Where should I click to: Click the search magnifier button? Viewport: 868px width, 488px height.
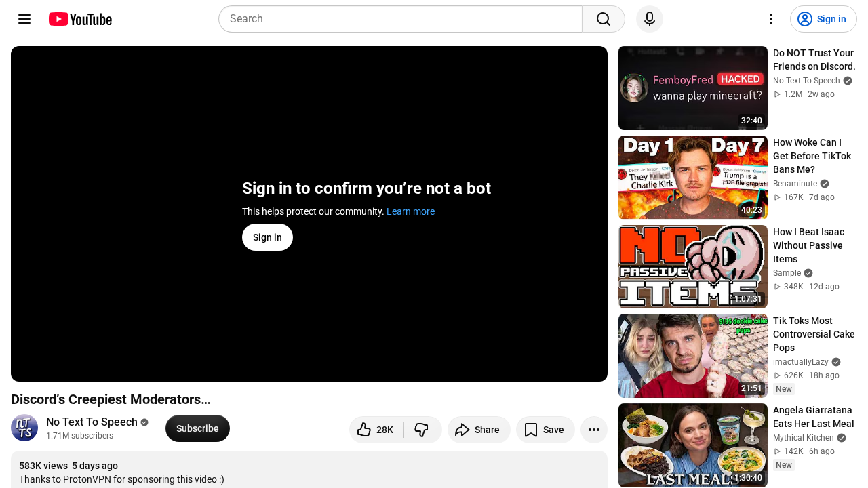pyautogui.click(x=604, y=19)
